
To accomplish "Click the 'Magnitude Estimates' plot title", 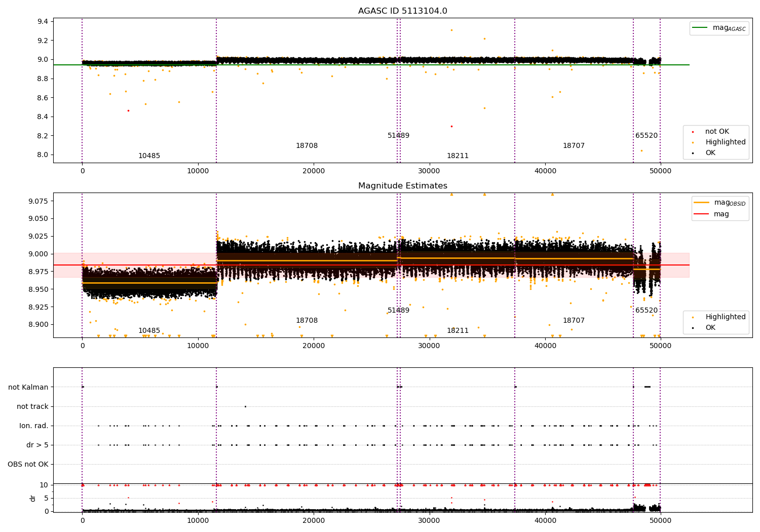I will click(402, 186).
